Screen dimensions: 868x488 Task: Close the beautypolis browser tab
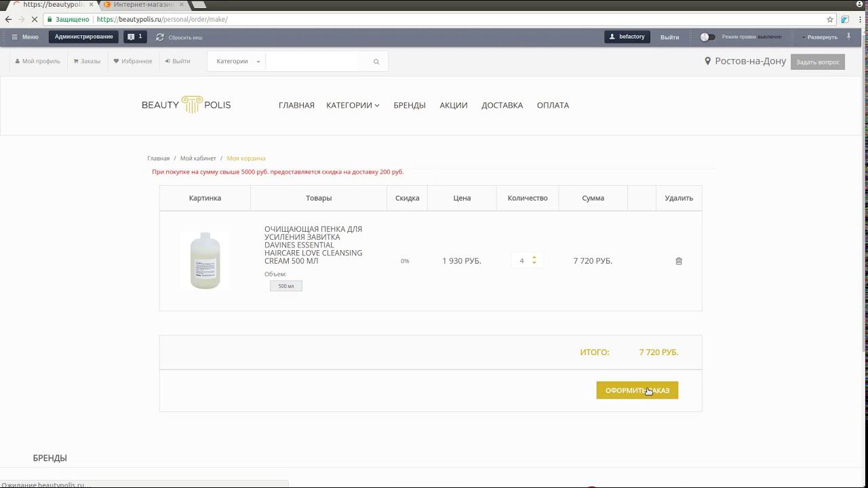pyautogui.click(x=90, y=5)
